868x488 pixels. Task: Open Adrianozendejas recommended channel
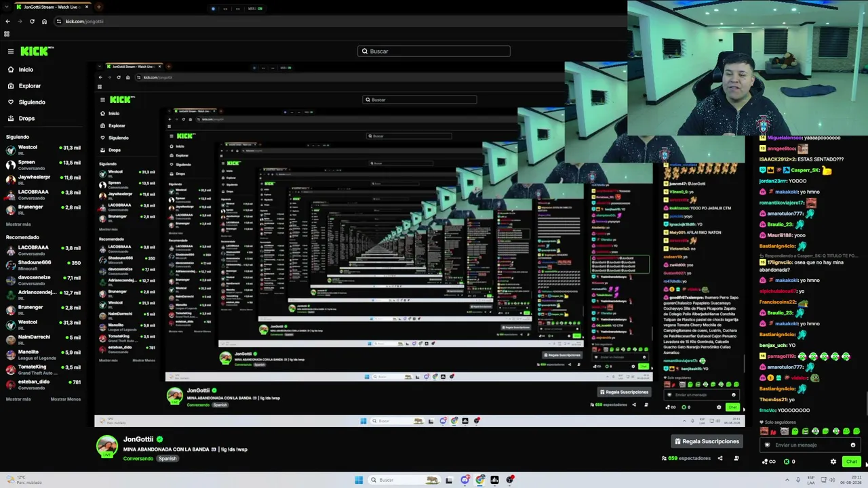[43, 295]
